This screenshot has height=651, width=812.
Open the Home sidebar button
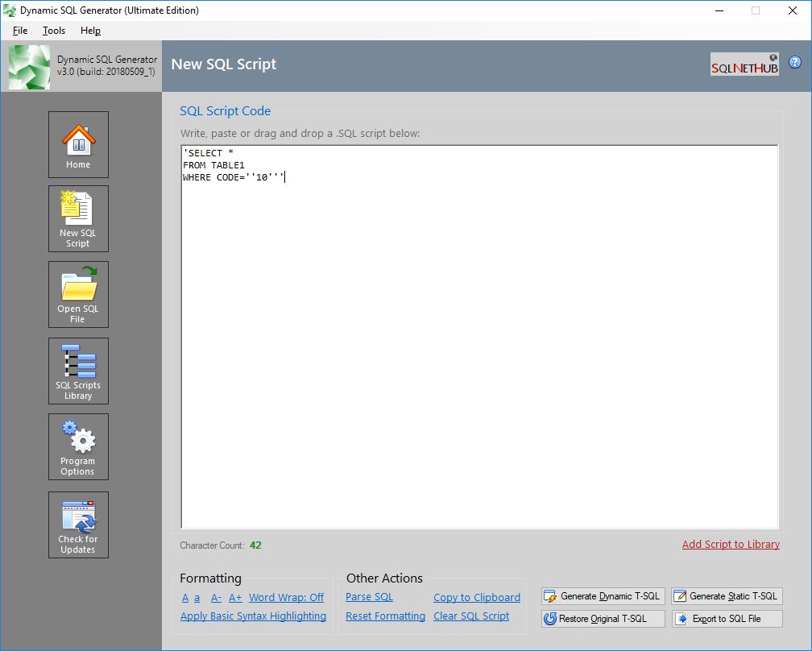coord(78,144)
